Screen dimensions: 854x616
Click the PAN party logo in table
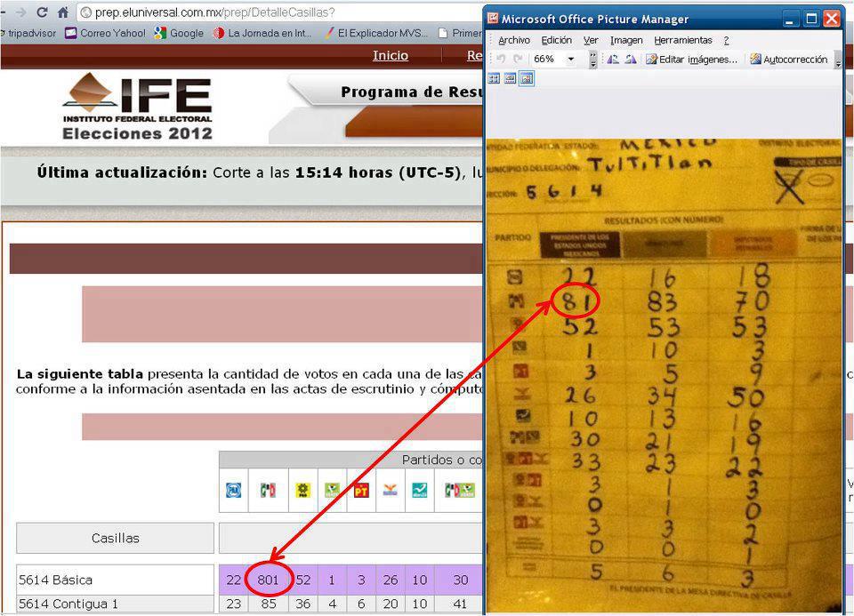[x=233, y=490]
